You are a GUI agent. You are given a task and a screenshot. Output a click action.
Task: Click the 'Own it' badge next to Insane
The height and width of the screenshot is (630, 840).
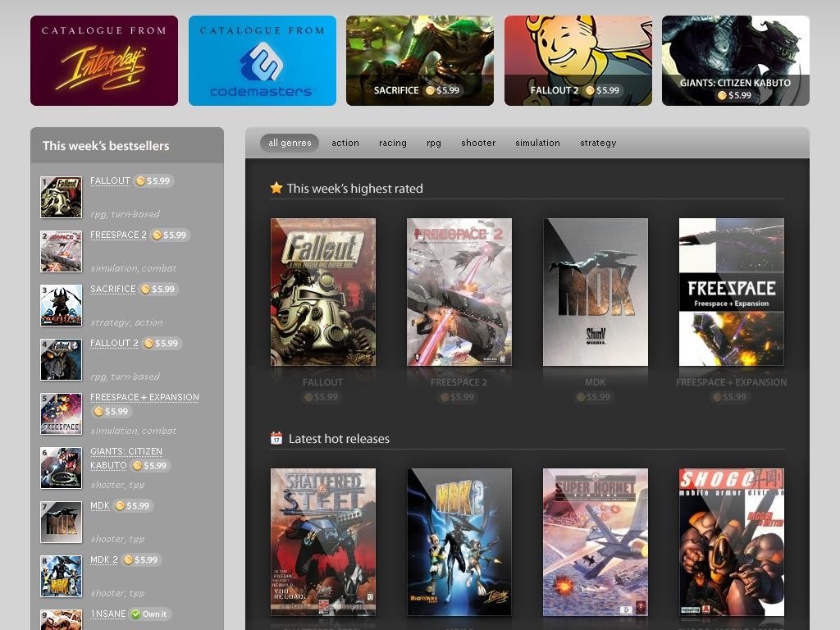point(150,614)
